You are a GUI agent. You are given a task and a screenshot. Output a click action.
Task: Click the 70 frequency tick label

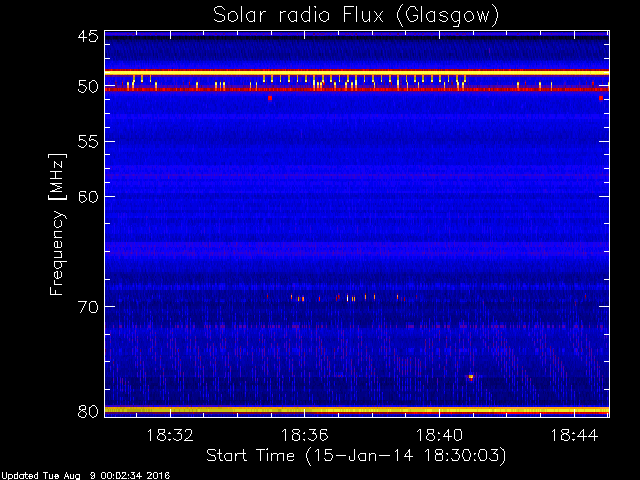click(88, 307)
